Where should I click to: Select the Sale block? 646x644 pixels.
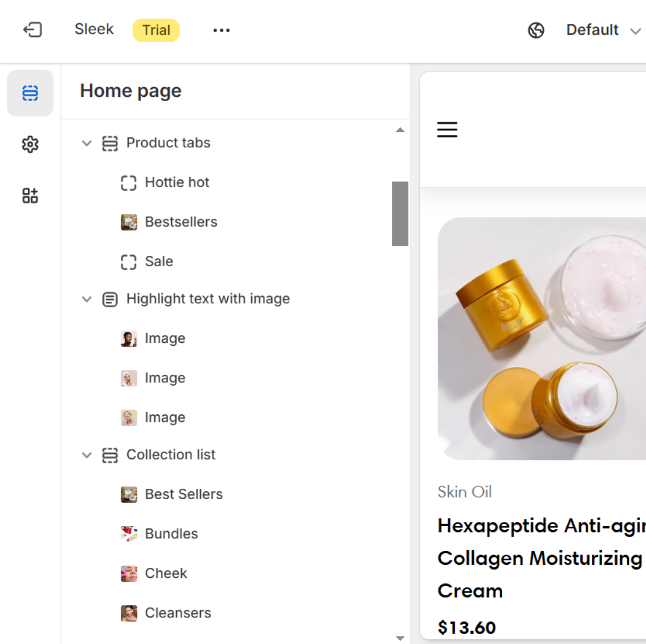click(x=158, y=262)
